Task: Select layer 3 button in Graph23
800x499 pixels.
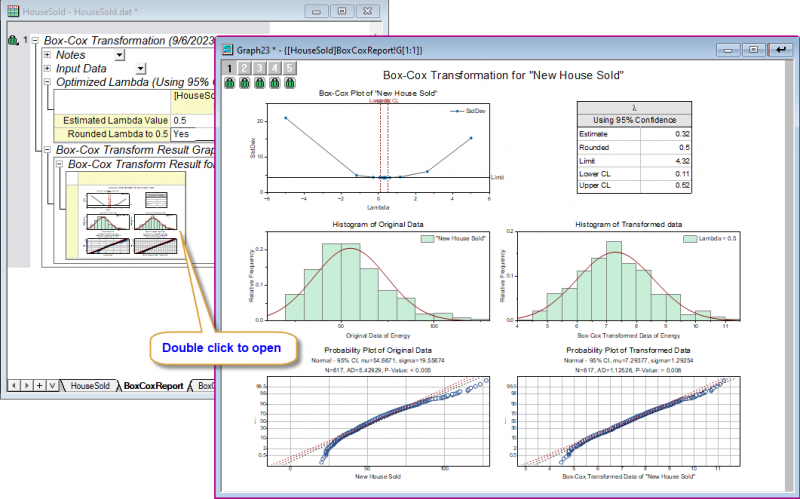Action: coord(259,68)
